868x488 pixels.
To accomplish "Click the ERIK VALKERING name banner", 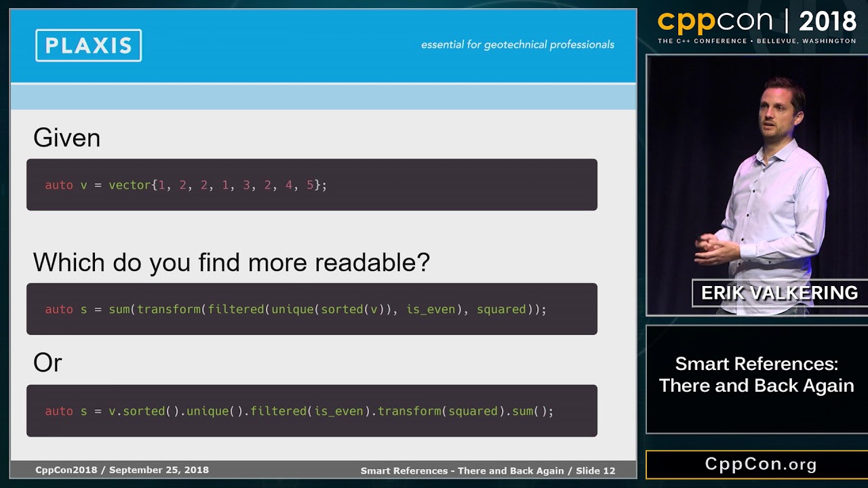I will click(x=779, y=293).
